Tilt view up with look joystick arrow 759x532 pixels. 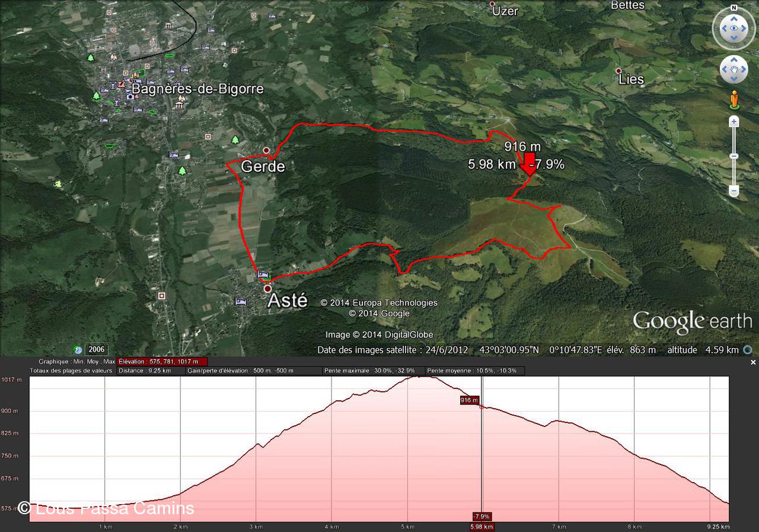click(734, 18)
